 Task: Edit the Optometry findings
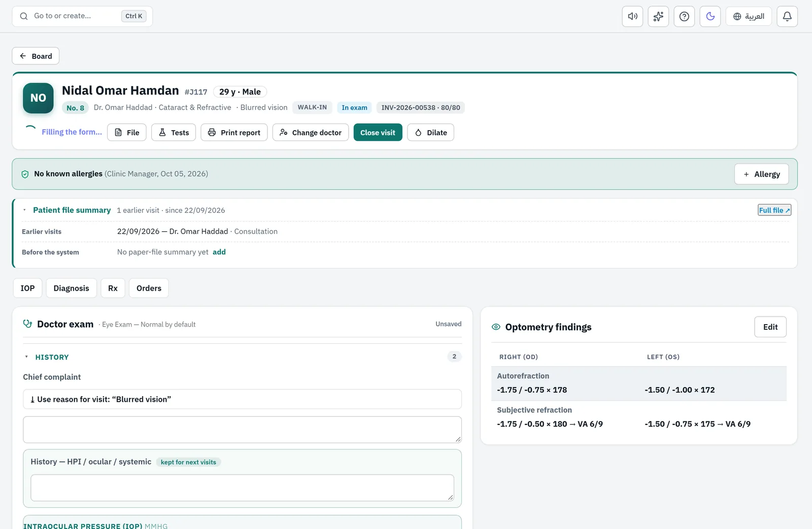click(x=770, y=327)
